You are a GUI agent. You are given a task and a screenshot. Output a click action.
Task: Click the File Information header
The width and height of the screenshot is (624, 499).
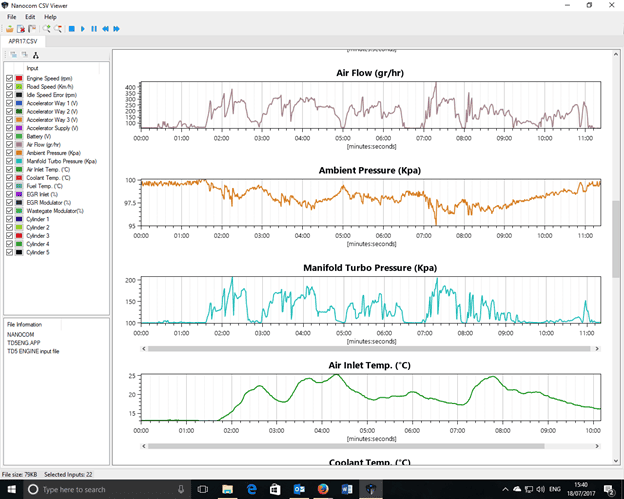(24, 325)
